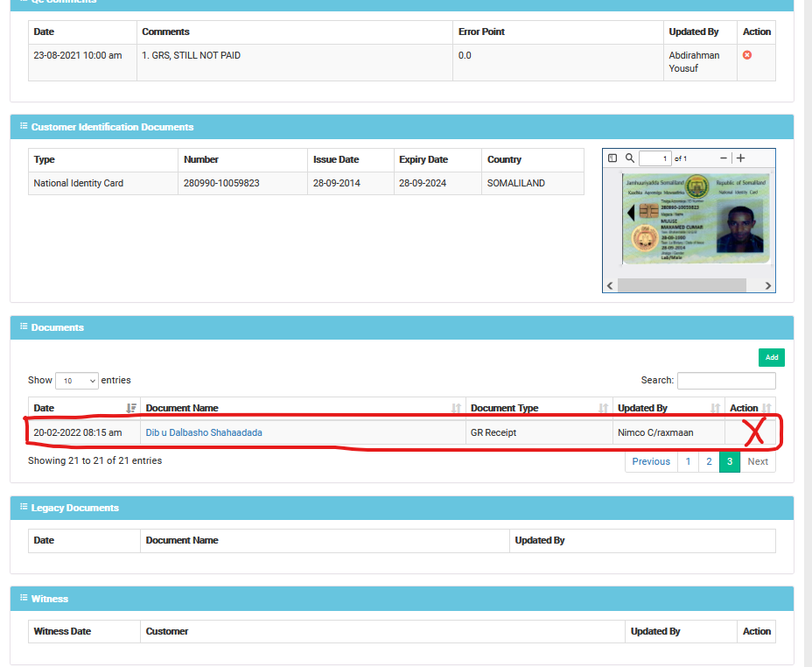
Task: Sort documents by Date column
Action: tap(84, 408)
